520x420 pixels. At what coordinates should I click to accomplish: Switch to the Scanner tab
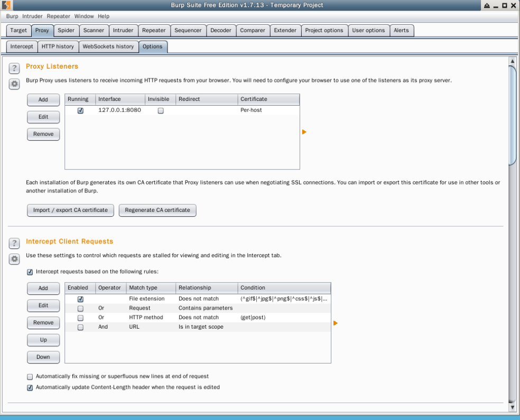pyautogui.click(x=94, y=31)
